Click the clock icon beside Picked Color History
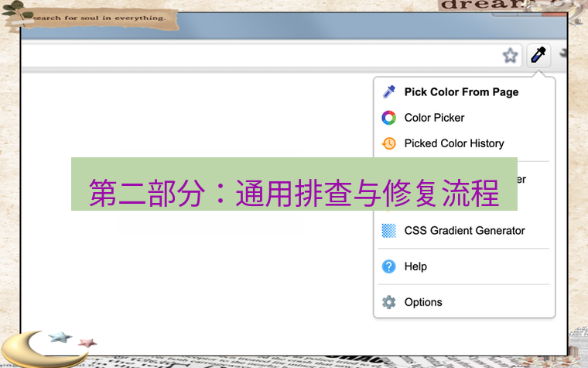The height and width of the screenshot is (368, 588). tap(389, 143)
